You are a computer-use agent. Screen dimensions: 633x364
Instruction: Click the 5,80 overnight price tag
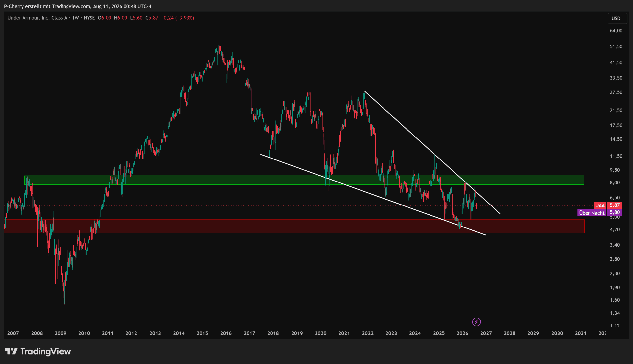(614, 212)
